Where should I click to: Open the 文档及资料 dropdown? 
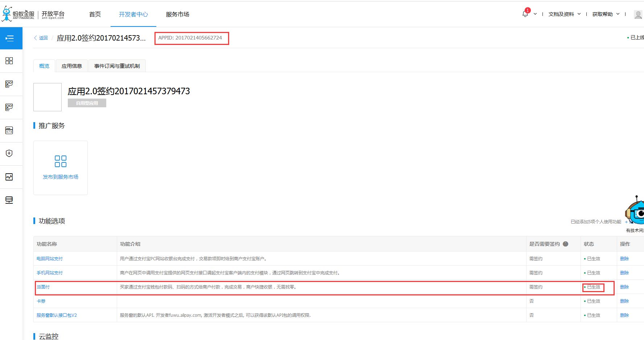coord(565,14)
